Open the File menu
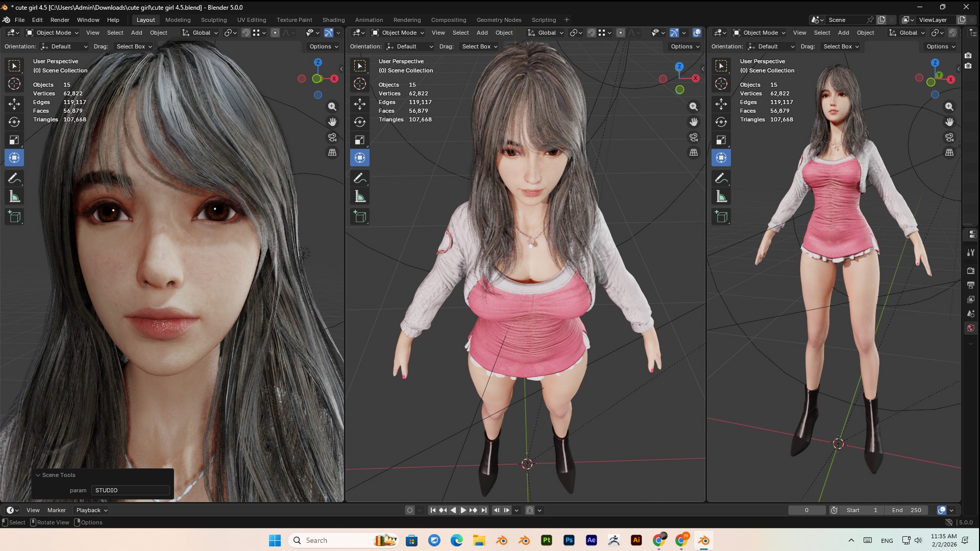This screenshot has width=980, height=551. click(x=19, y=20)
